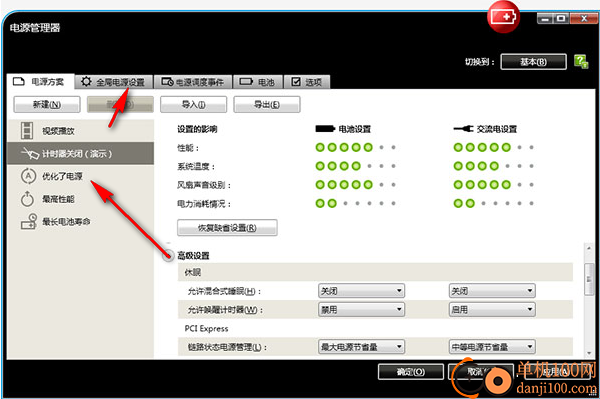Click the 性能 label
Image resolution: width=600 pixels, height=399 pixels.
coord(188,148)
